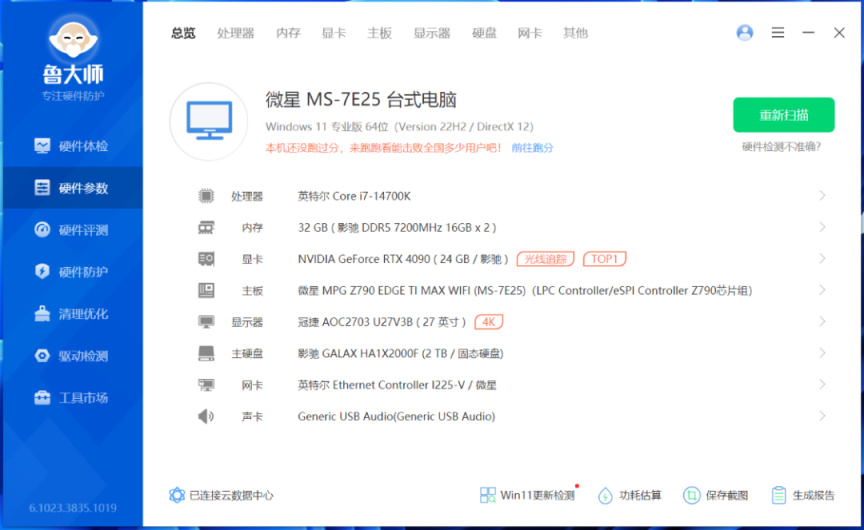Click the 主板 motherboard icon

point(206,290)
